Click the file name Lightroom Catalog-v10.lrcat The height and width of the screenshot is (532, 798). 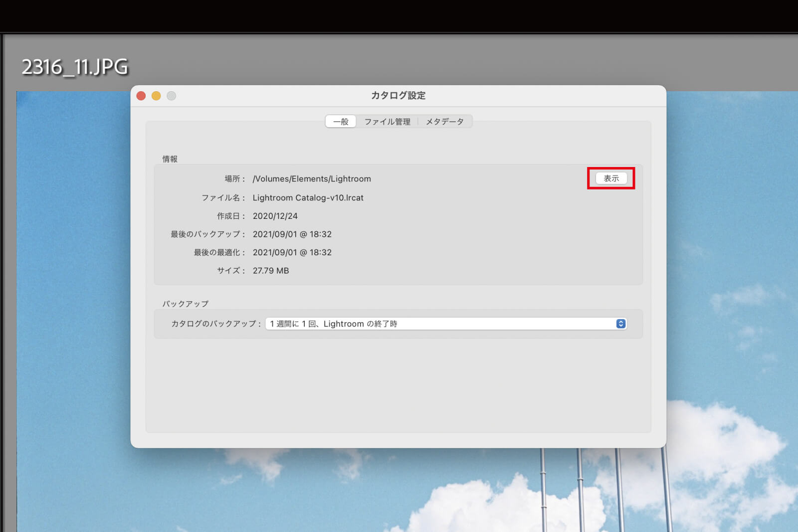308,197
